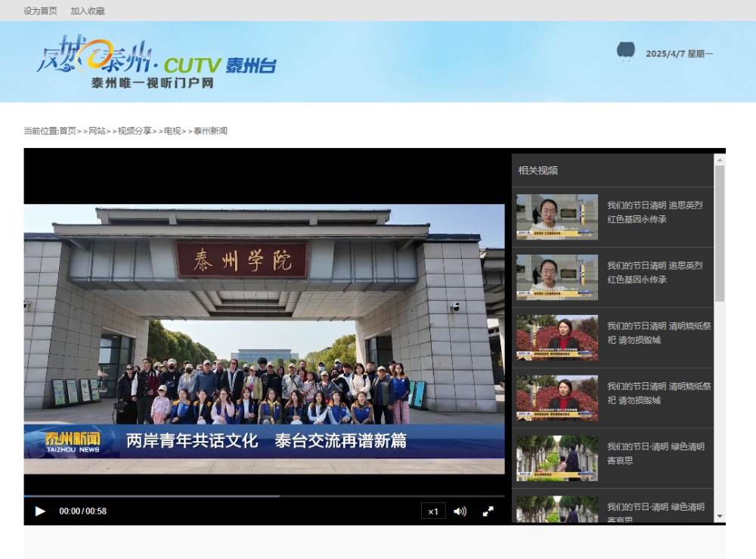Image resolution: width=756 pixels, height=559 pixels.
Task: Play the Taizhou news video
Action: (x=40, y=511)
